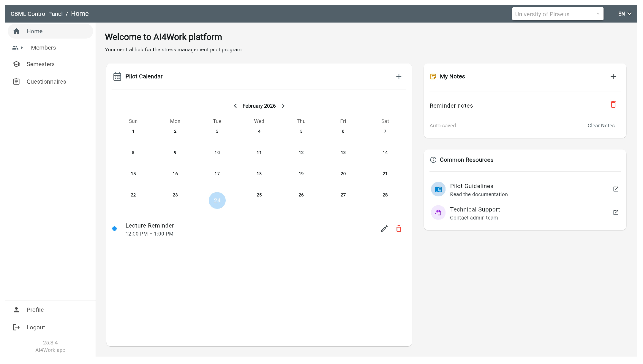
Task: Click the Clear Notes button
Action: point(601,125)
